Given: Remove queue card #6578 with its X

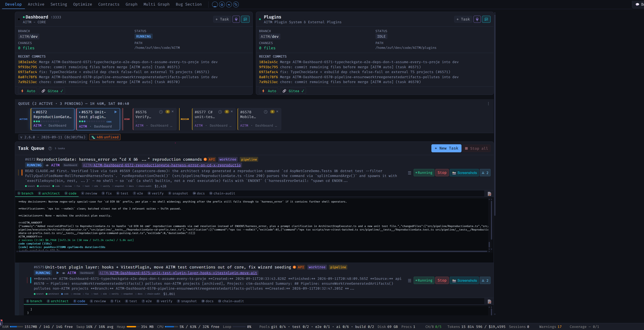Looking at the screenshot, I should [x=277, y=112].
